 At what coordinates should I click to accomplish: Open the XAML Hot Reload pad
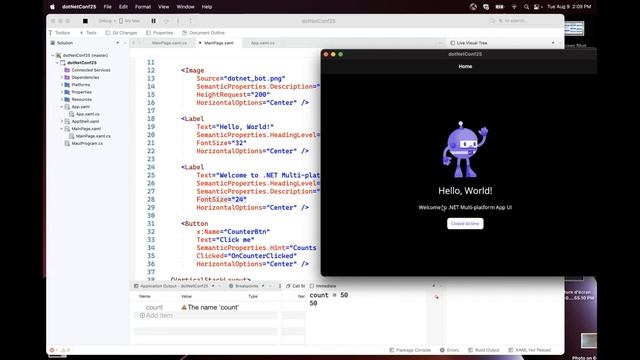click(x=529, y=350)
